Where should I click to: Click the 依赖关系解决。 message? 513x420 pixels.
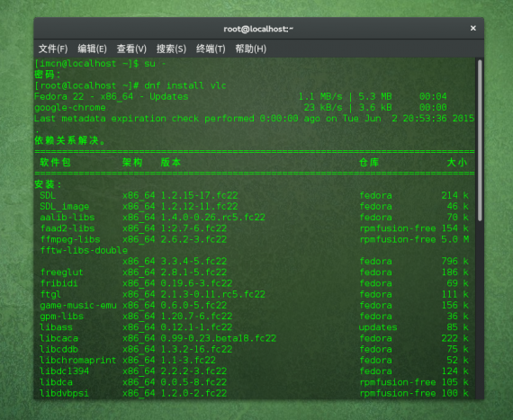pyautogui.click(x=69, y=140)
